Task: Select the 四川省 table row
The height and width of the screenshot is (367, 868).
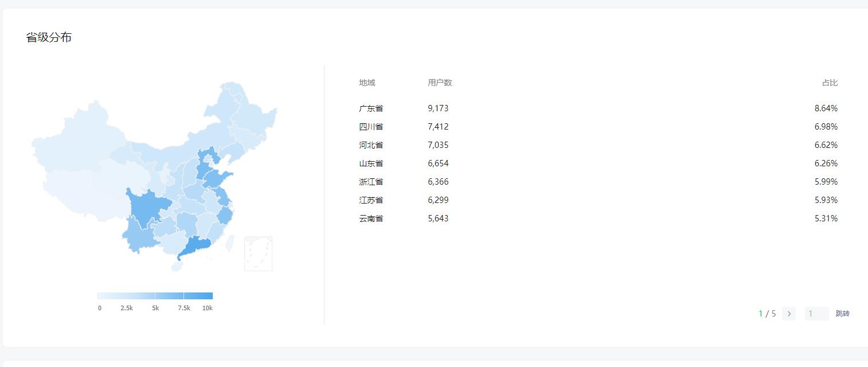Action: tap(599, 127)
